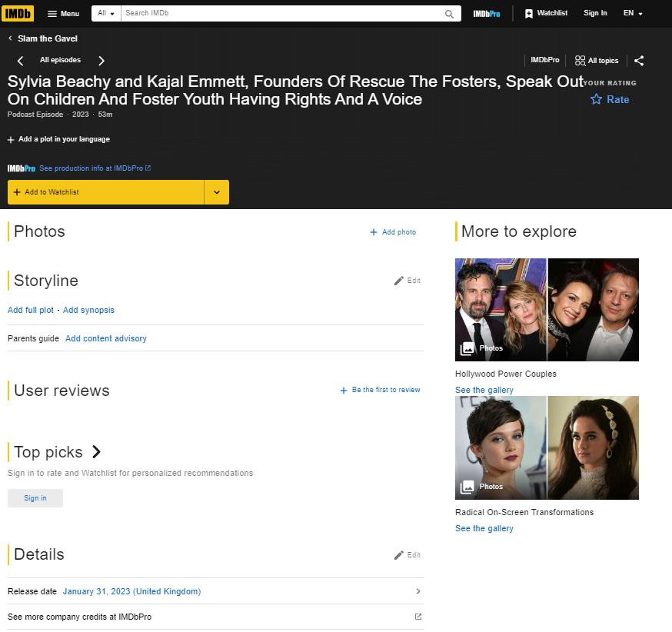Click the photo gallery icon on Transformations image
Screen dimensions: 672x632
coord(467,487)
